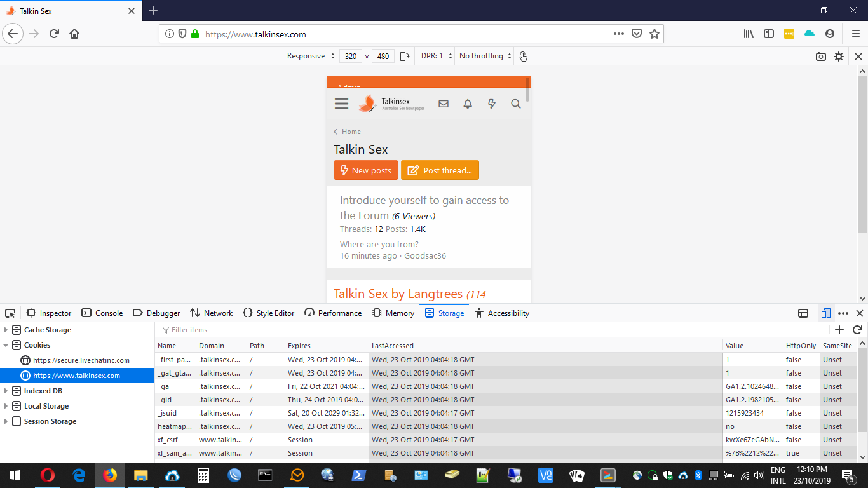Open the Responsive device dropdown
Image resolution: width=868 pixels, height=488 pixels.
coord(311,56)
